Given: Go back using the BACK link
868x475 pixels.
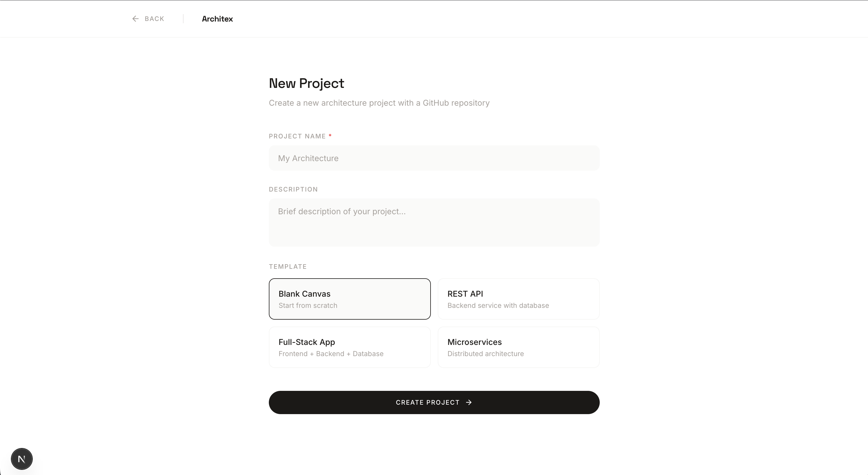Looking at the screenshot, I should point(148,19).
